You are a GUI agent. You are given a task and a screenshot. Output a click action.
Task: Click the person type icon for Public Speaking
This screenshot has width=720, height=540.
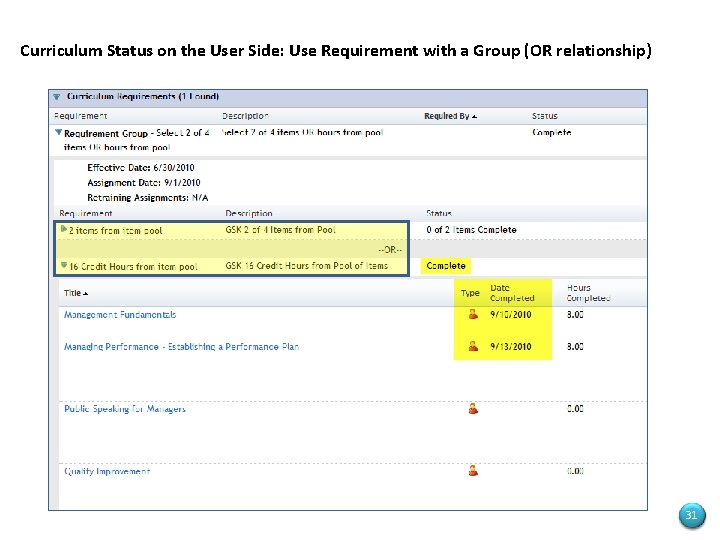473,408
